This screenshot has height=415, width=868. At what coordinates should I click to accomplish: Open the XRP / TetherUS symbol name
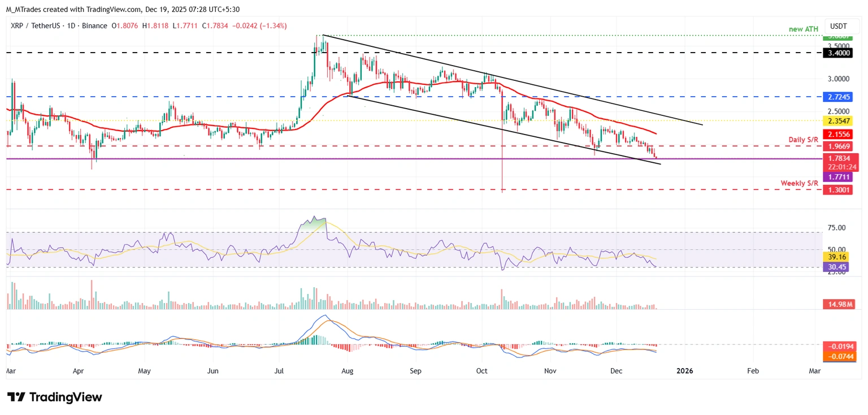[34, 25]
